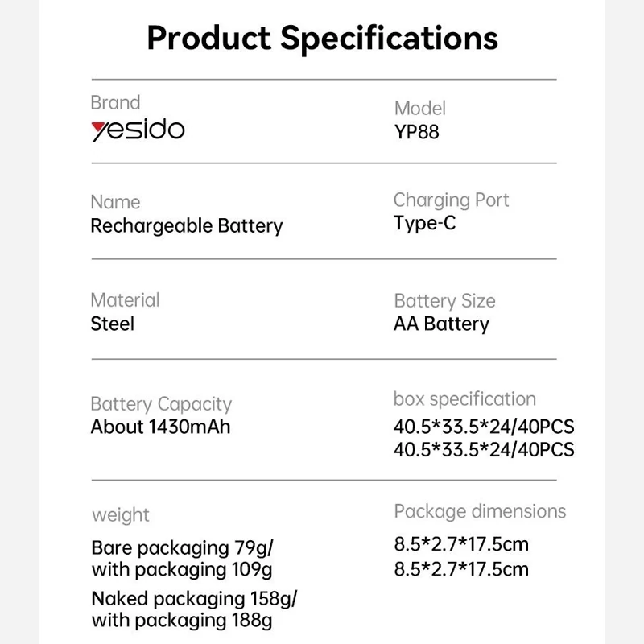The image size is (644, 644).
Task: Select the About 1430mAh value
Action: click(160, 427)
